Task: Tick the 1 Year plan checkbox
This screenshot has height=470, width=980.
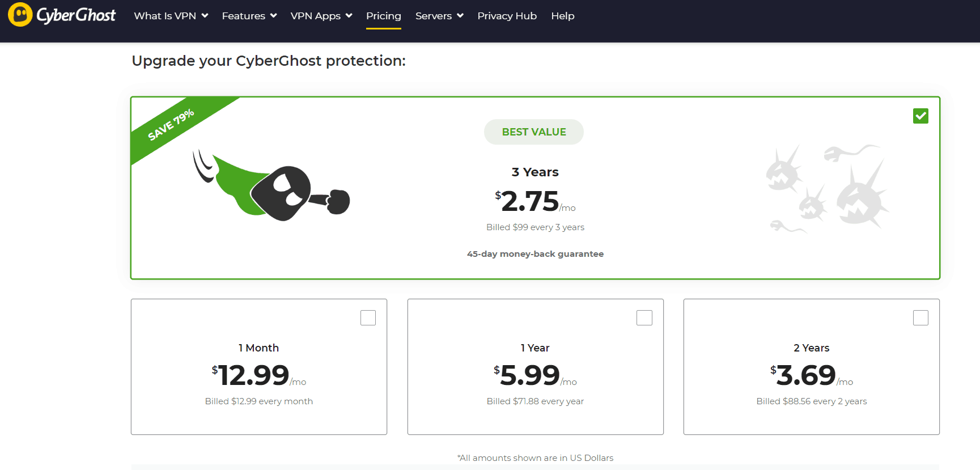Action: [x=644, y=317]
